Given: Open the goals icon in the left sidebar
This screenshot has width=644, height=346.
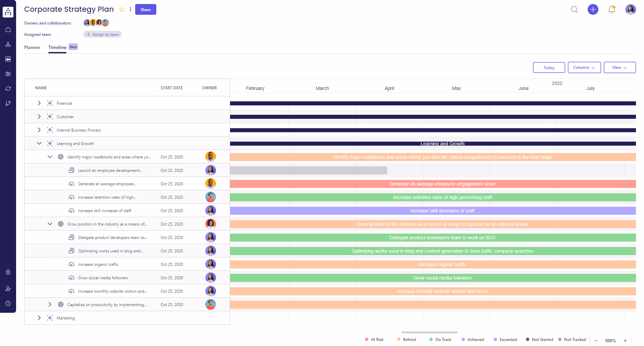Looking at the screenshot, I should (8, 74).
